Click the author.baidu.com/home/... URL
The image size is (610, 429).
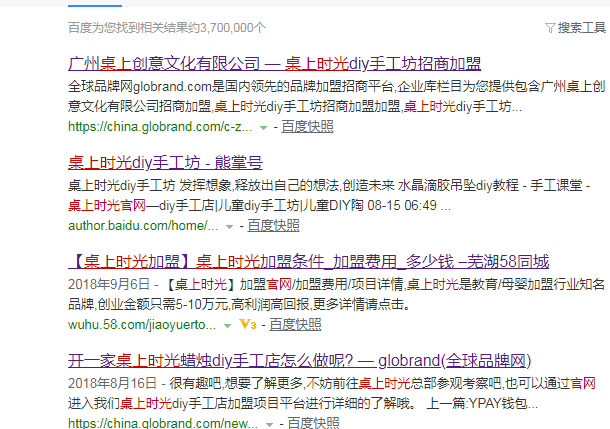[143, 226]
